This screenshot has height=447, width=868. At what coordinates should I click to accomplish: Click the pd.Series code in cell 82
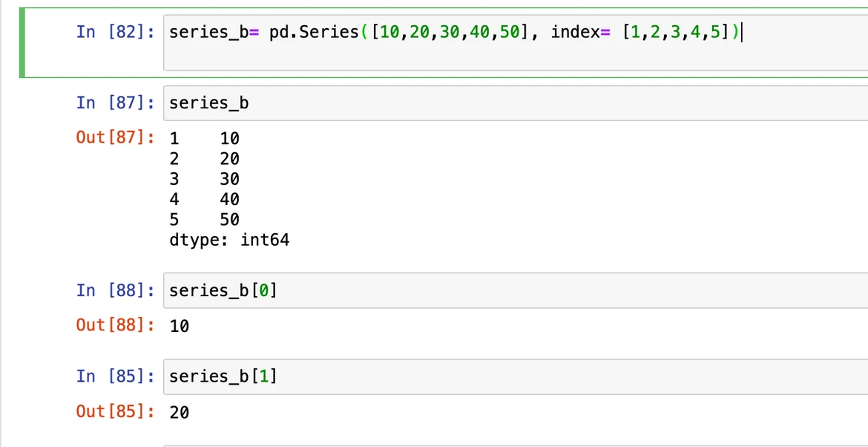[313, 33]
